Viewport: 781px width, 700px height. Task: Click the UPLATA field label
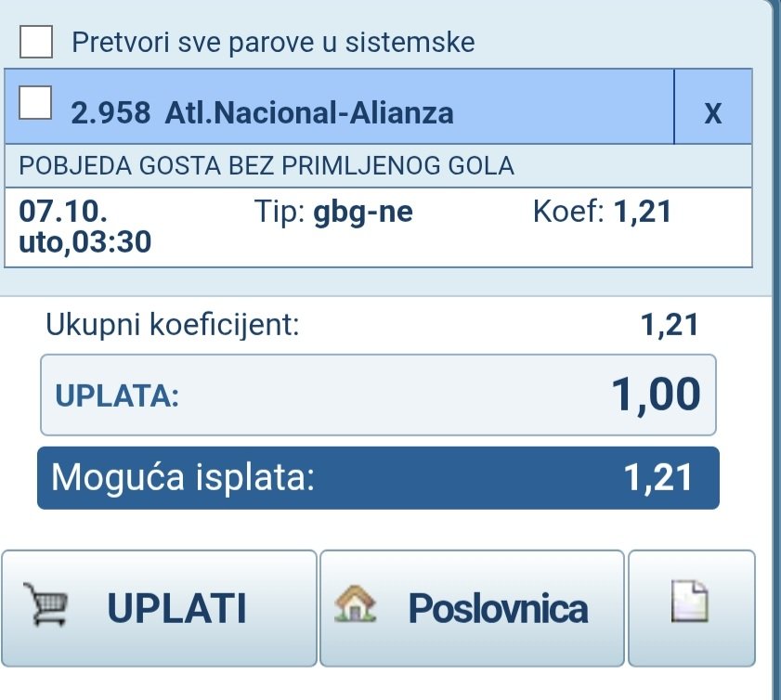[117, 396]
